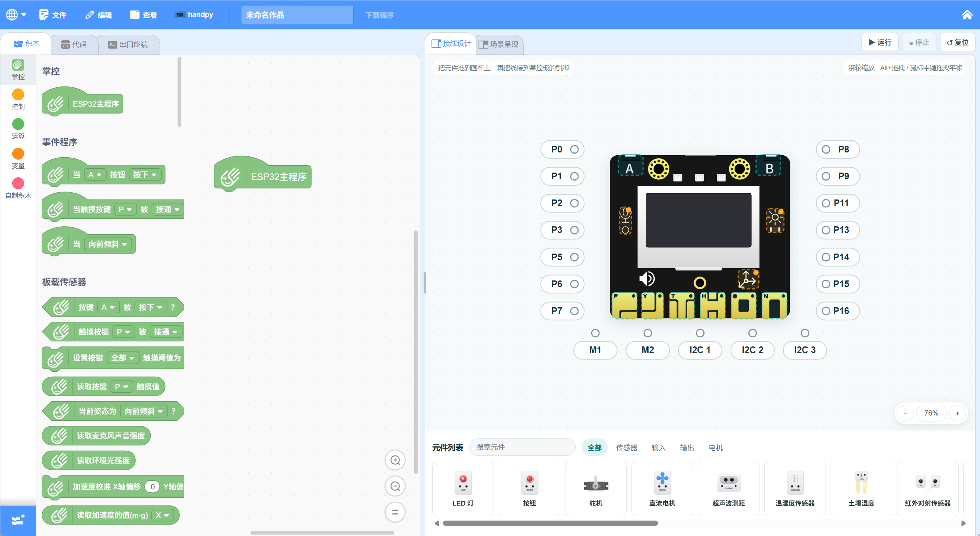Image resolution: width=980 pixels, height=536 pixels.
Task: Select the 控制 category circle
Action: point(18,94)
